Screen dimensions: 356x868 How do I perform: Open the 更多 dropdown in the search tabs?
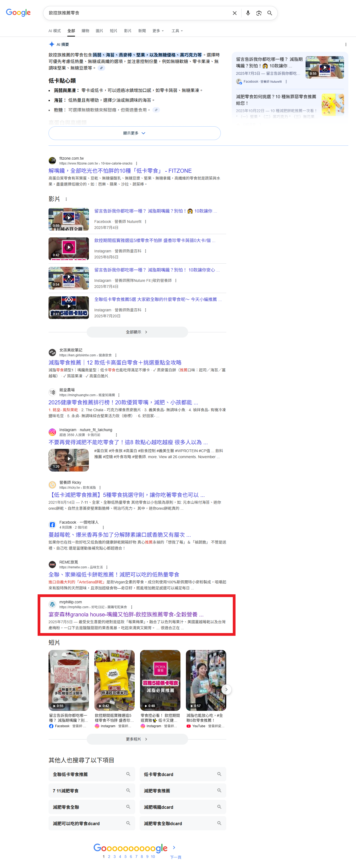(x=158, y=31)
